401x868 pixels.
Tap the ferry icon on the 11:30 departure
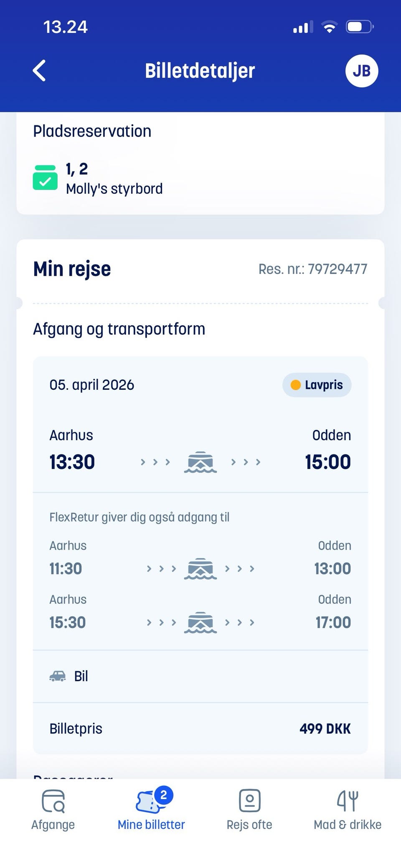200,569
